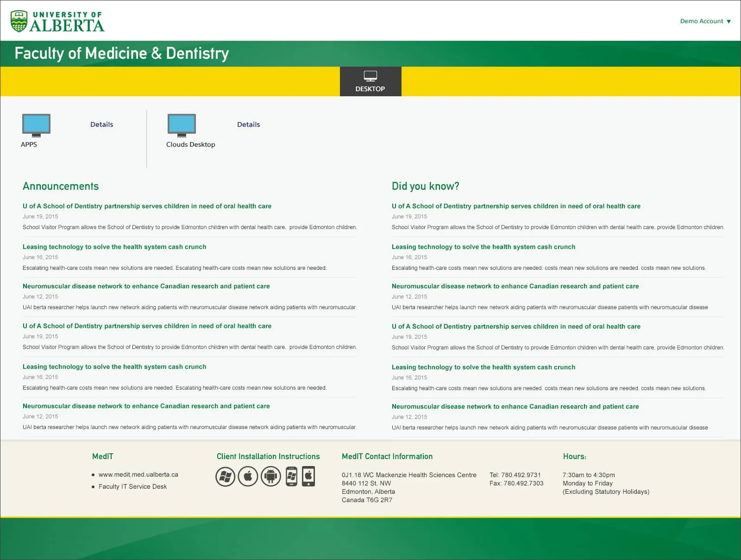Image resolution: width=741 pixels, height=560 pixels.
Task: Open Faculty IT Service Desk link
Action: pos(132,486)
